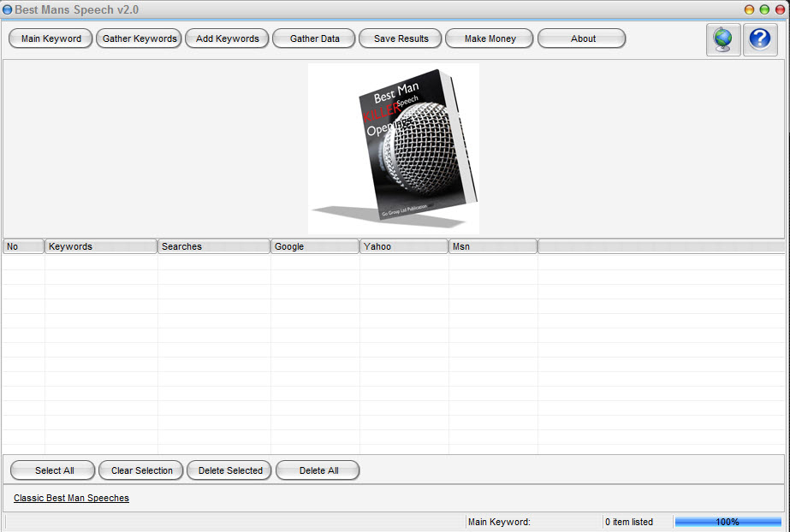Click the app icon in the title bar
The image size is (790, 532).
[x=8, y=9]
